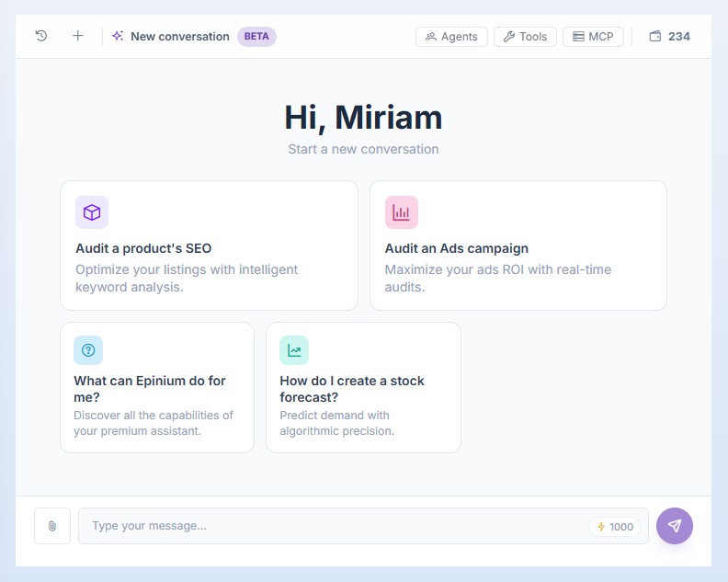
Task: Select the Audit an Ads campaign card
Action: click(518, 245)
